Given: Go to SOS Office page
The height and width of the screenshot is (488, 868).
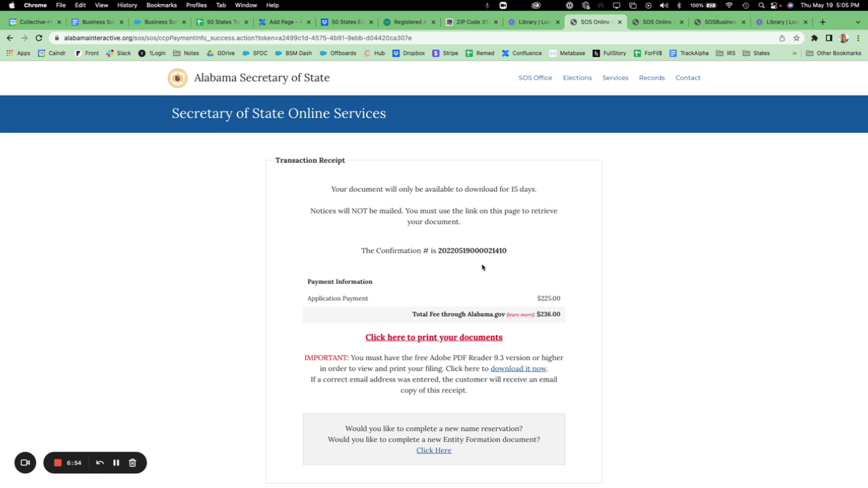Looking at the screenshot, I should (535, 78).
